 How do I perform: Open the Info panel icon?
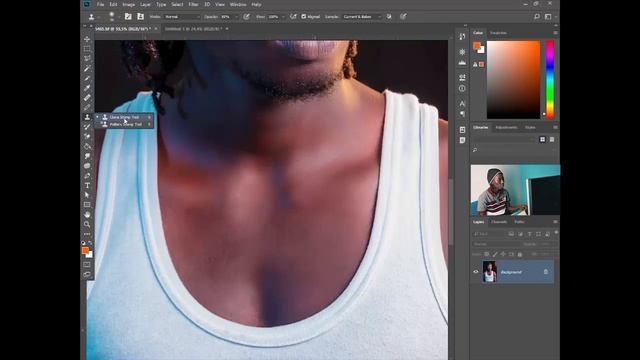[x=462, y=88]
